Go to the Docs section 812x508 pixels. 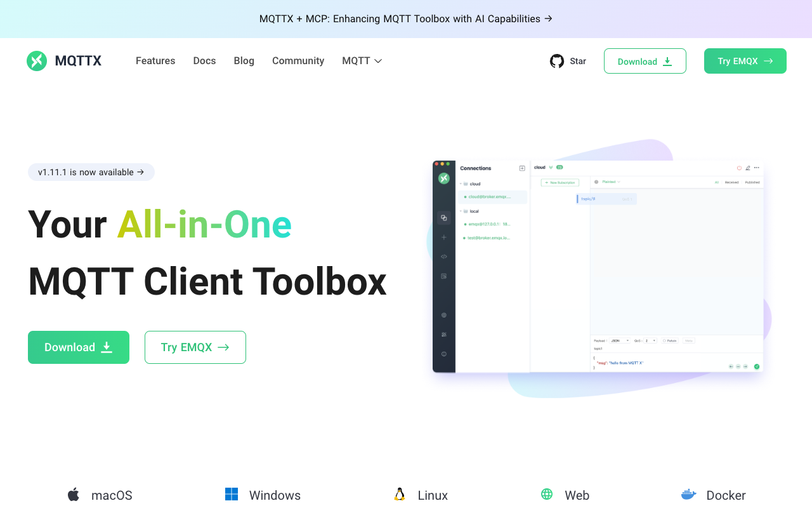pyautogui.click(x=204, y=61)
